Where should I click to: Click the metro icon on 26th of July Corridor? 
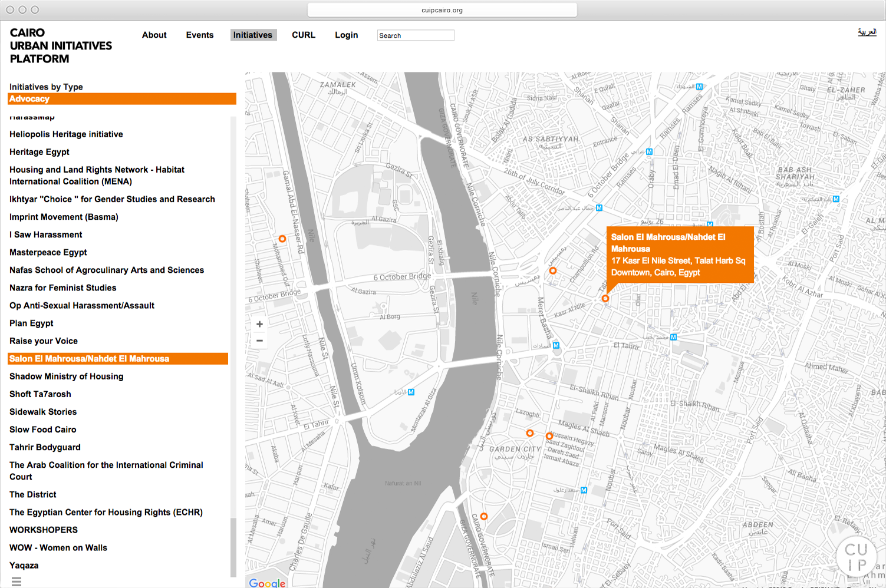coord(599,208)
